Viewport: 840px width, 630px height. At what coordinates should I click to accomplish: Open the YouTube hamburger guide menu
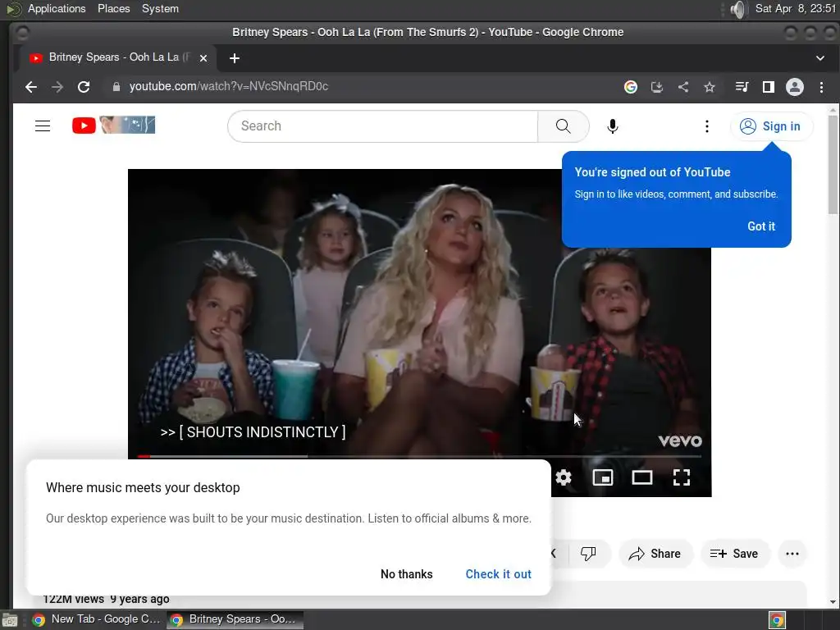coord(43,126)
